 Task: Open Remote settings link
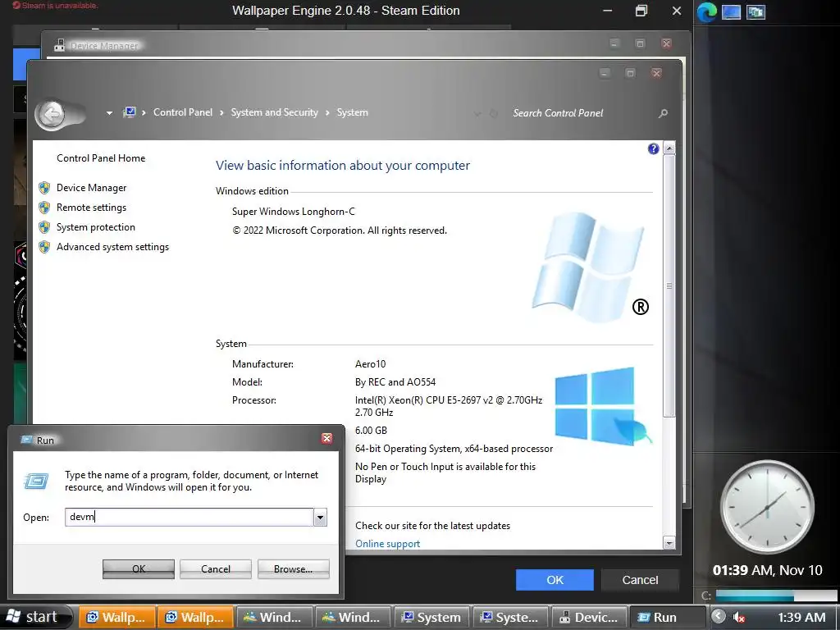point(92,208)
